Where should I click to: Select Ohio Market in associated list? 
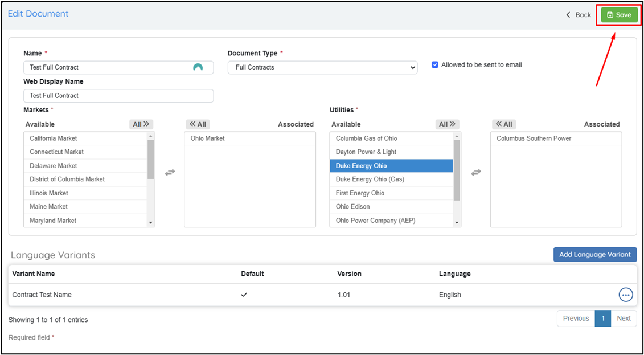click(x=250, y=138)
